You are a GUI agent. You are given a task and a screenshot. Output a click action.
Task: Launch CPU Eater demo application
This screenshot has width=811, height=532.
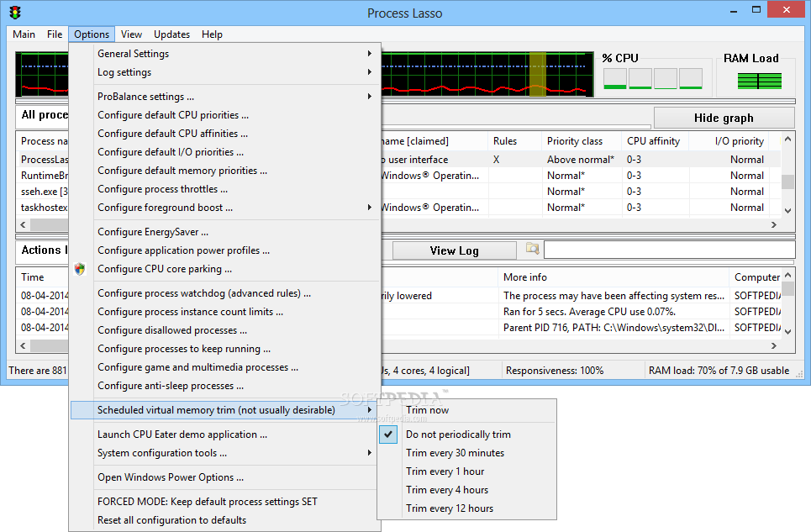225,435
